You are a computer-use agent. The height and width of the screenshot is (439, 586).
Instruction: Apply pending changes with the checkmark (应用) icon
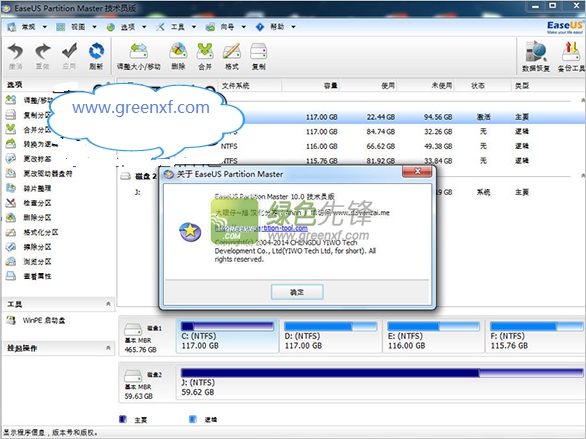coord(70,51)
